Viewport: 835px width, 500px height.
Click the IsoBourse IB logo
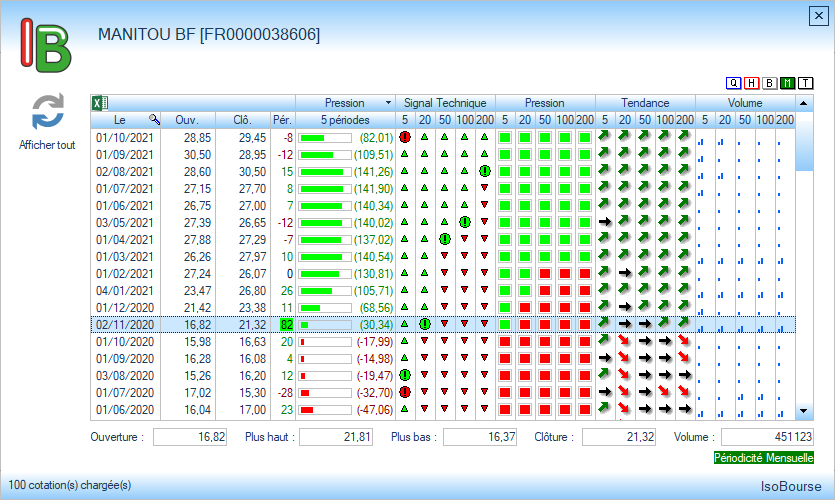46,45
